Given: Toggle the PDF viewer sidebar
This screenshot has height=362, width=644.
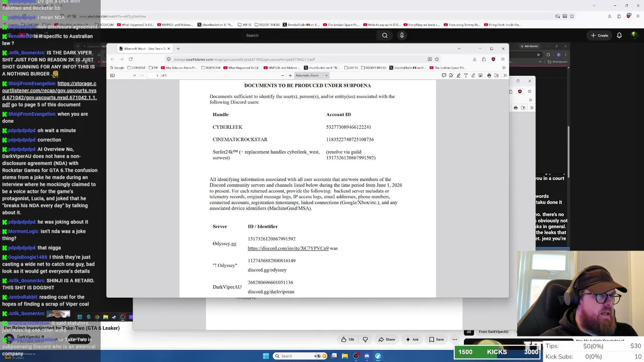Looking at the screenshot, I should [x=112, y=75].
